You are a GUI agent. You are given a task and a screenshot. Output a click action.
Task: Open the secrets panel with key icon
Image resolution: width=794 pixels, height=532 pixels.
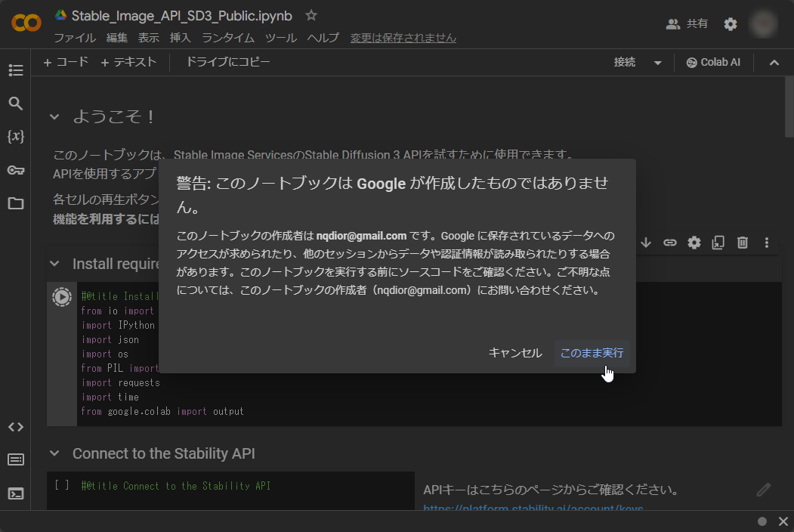[16, 171]
